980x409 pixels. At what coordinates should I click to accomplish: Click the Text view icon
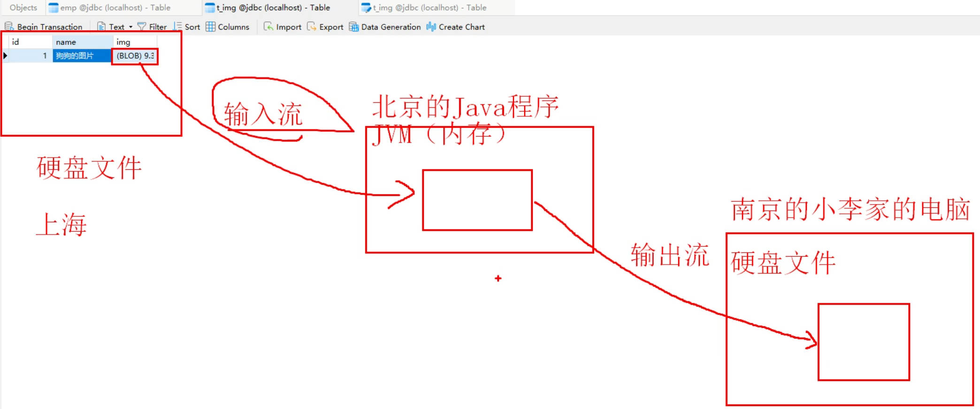[101, 27]
